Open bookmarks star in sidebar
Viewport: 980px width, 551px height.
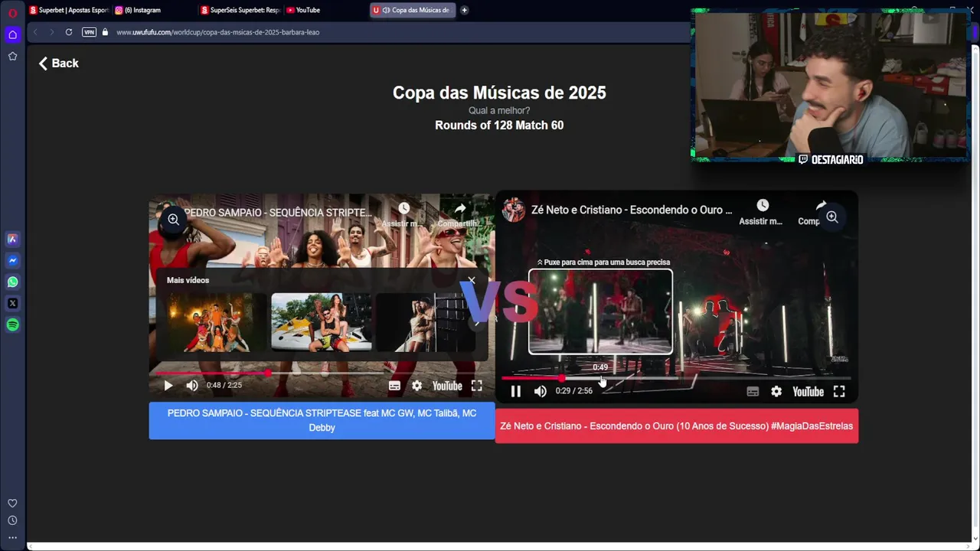tap(12, 56)
